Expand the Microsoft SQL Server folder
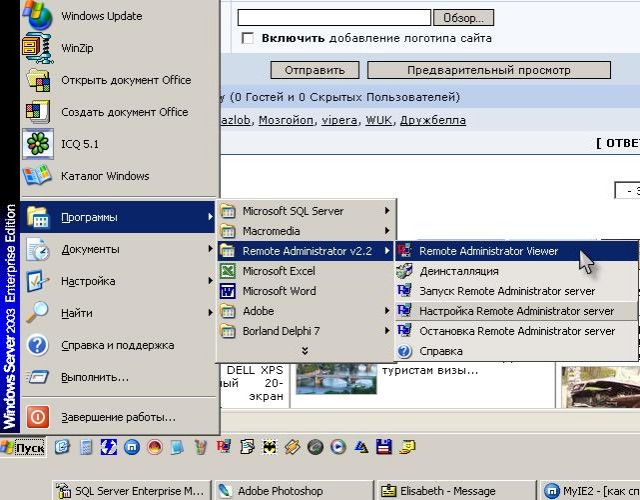 tap(305, 211)
